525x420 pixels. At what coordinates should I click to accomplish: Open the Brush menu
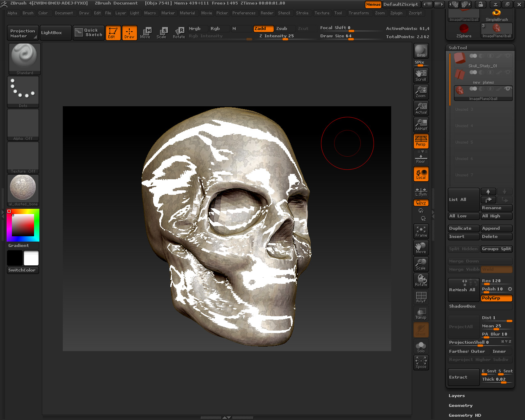click(28, 13)
